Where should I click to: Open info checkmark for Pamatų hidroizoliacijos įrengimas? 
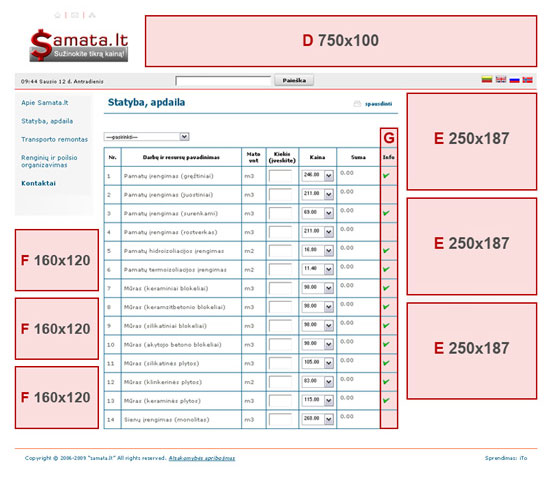[386, 251]
